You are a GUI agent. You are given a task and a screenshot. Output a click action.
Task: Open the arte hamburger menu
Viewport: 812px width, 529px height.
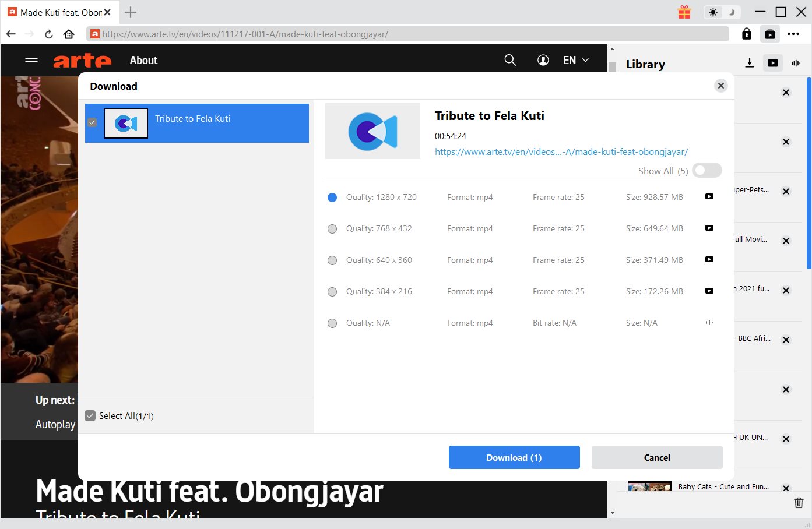point(31,60)
